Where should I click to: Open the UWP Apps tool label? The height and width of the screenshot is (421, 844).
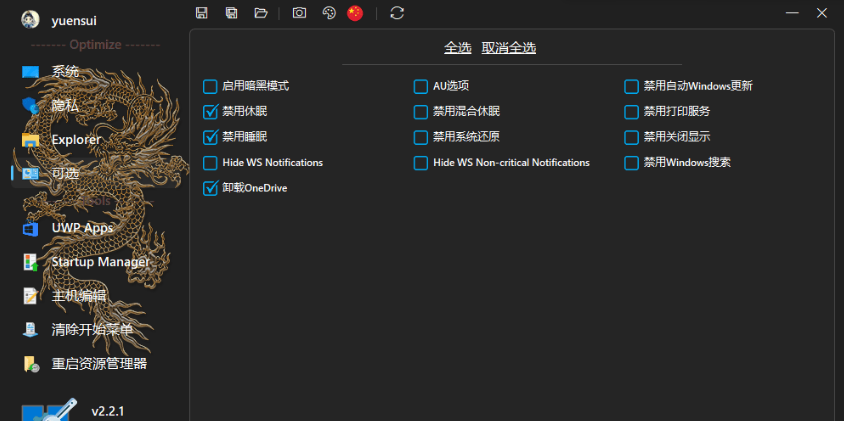point(82,228)
